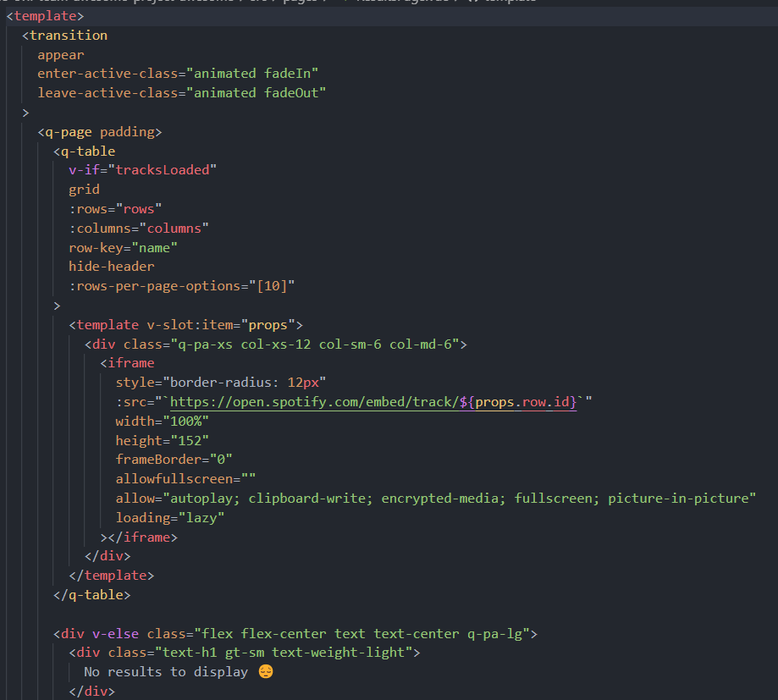Click the height="152" attribute
This screenshot has width=778, height=700.
pos(163,440)
